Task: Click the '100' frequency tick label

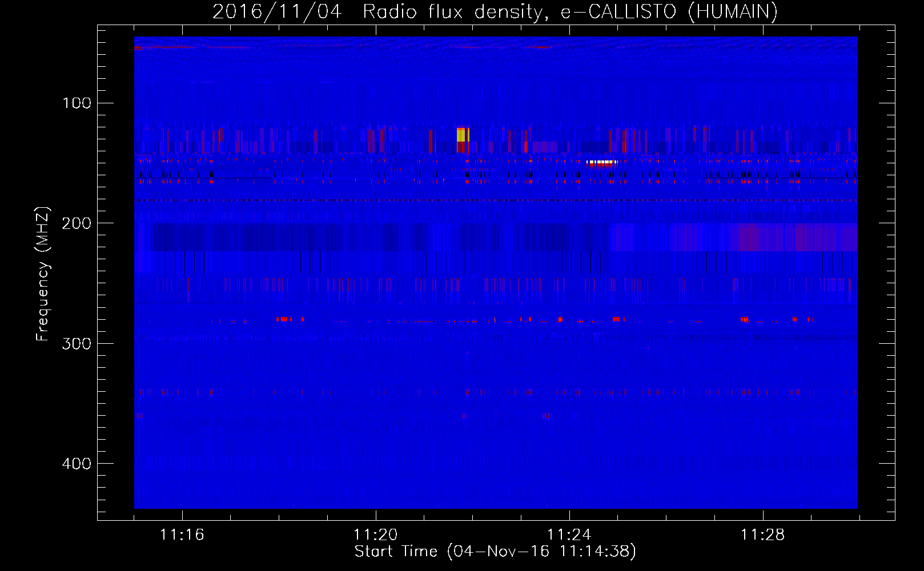Action: (x=77, y=103)
